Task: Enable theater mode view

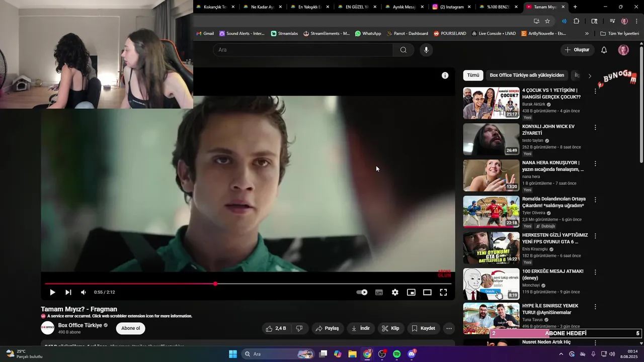Action: [427, 292]
